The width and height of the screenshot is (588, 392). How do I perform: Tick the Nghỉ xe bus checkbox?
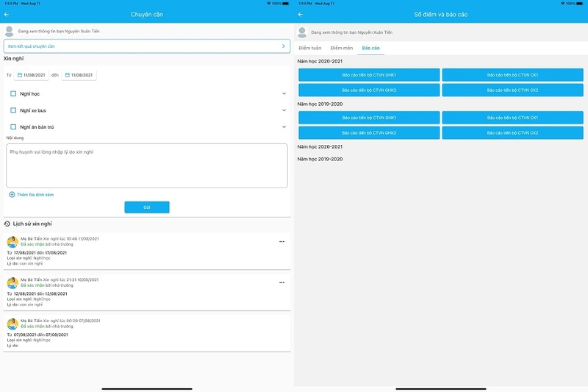click(x=13, y=110)
